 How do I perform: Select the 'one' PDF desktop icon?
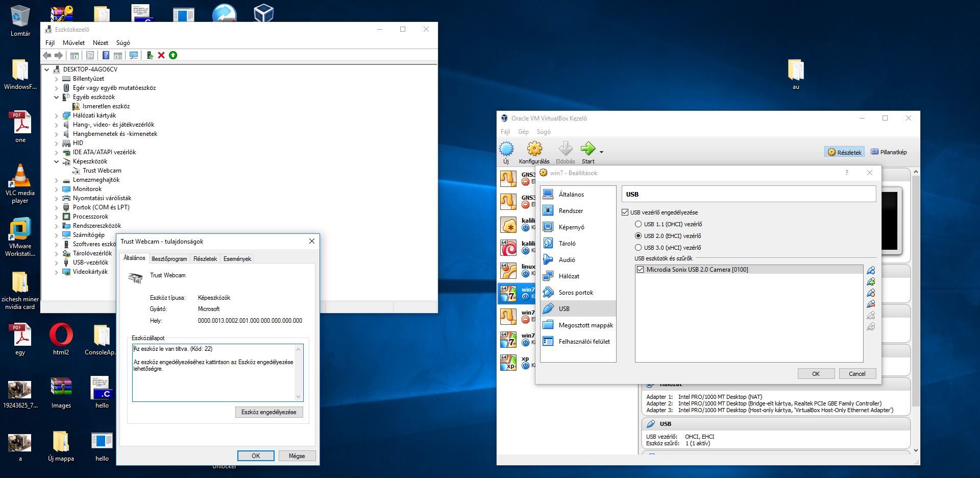click(x=20, y=127)
